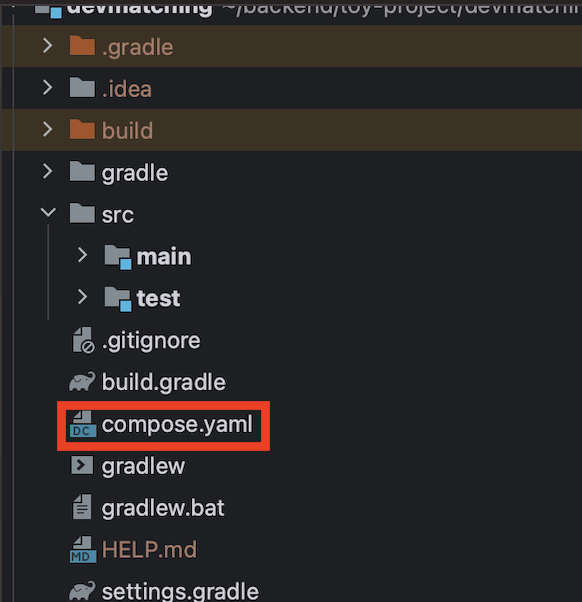This screenshot has width=582, height=602.
Task: Expand the main folder arrow
Action: pyautogui.click(x=82, y=255)
